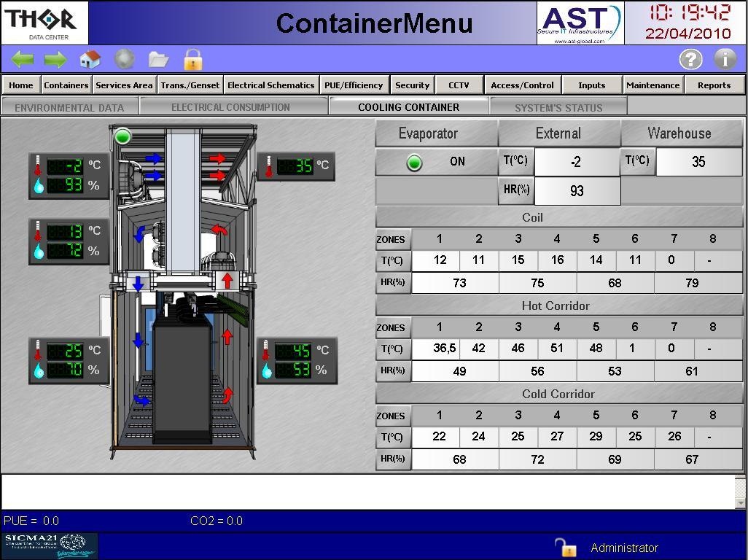Click the Reports menu button
This screenshot has width=748, height=560.
[714, 85]
